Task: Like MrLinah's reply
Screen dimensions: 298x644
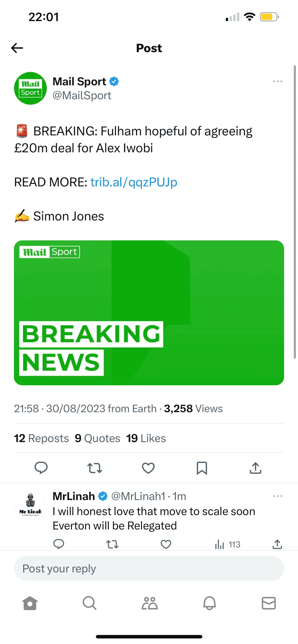Action: [166, 544]
